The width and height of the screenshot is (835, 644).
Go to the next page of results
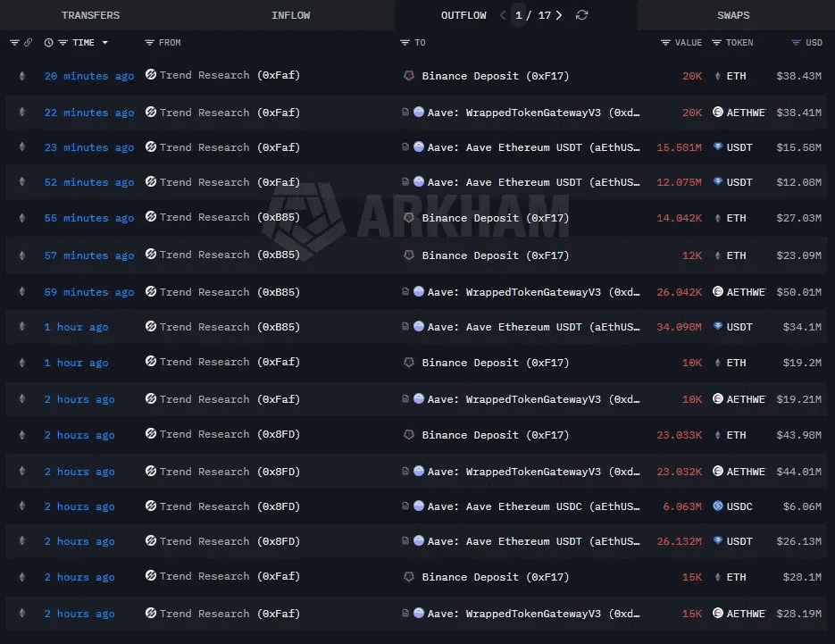click(559, 15)
